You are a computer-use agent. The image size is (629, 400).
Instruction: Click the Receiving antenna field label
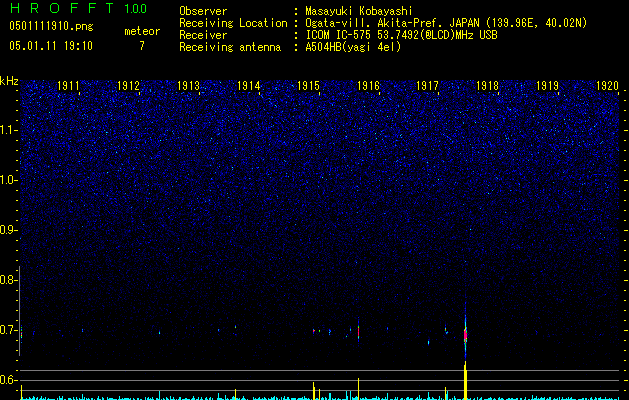(230, 47)
